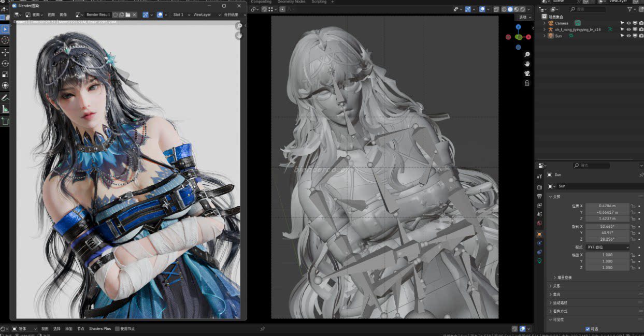Switch to the Scripting workspace tab
The image size is (644, 336).
(319, 2)
